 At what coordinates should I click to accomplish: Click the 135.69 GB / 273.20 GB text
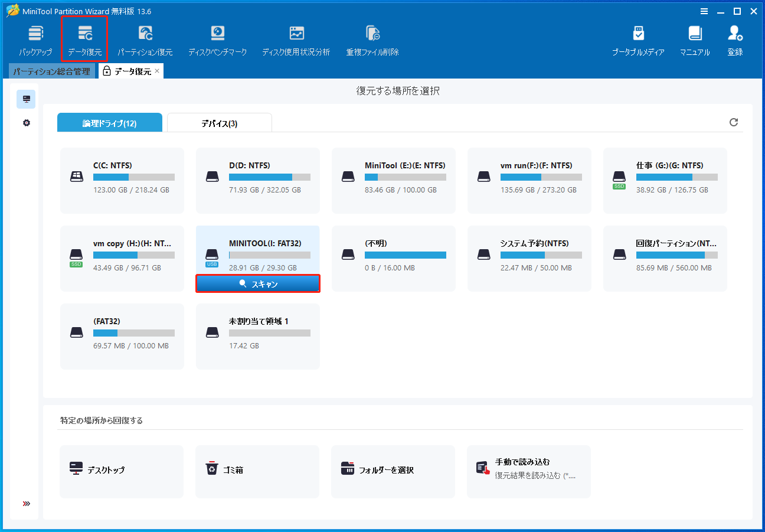click(538, 190)
